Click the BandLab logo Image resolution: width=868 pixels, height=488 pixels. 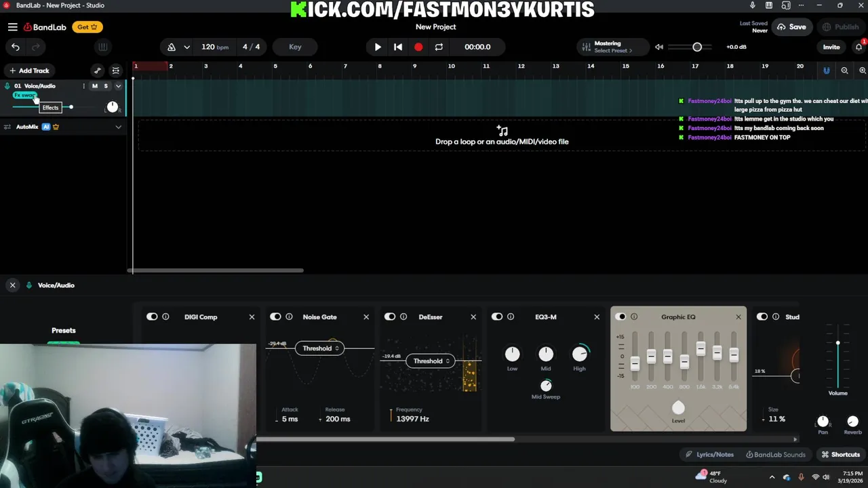[45, 27]
